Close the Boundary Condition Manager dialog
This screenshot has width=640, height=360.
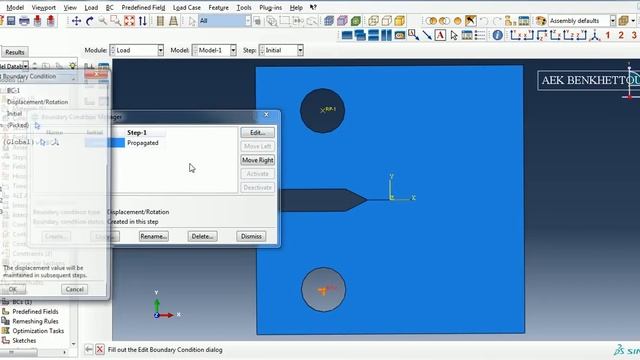pos(267,115)
